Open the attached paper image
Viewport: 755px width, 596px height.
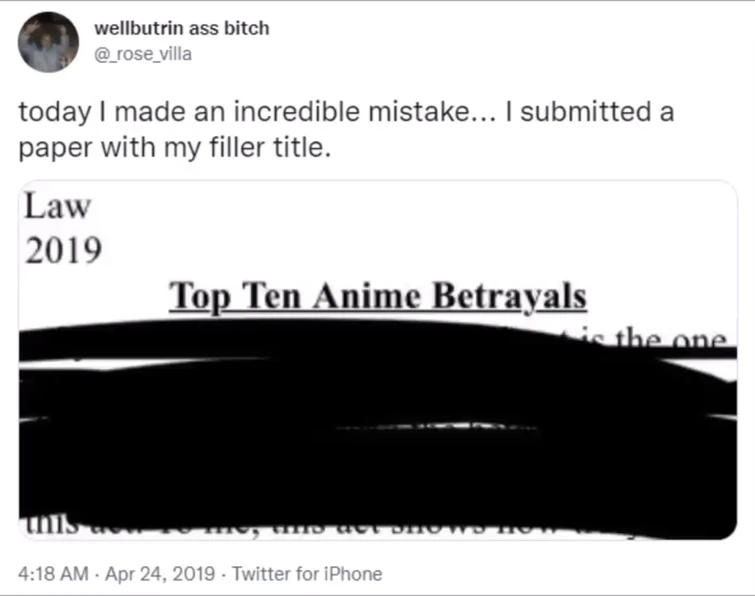[378, 360]
